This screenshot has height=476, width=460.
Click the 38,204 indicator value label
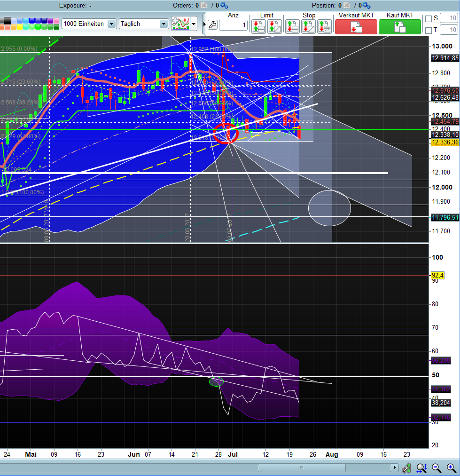441,403
